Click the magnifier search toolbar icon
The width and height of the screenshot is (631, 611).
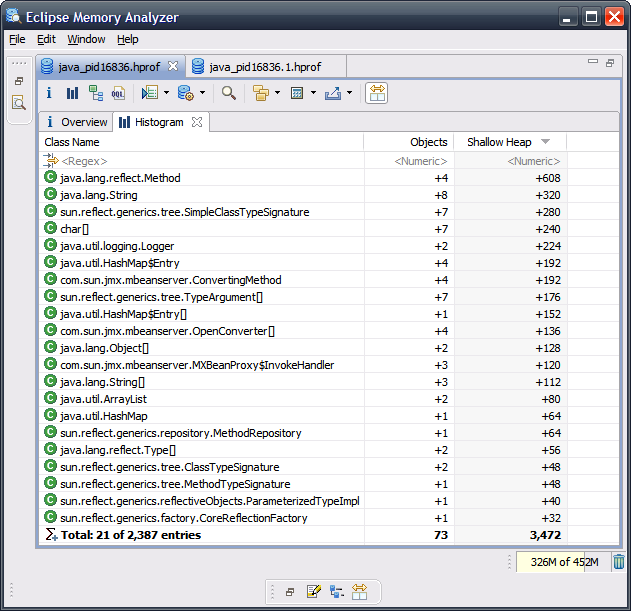[229, 93]
